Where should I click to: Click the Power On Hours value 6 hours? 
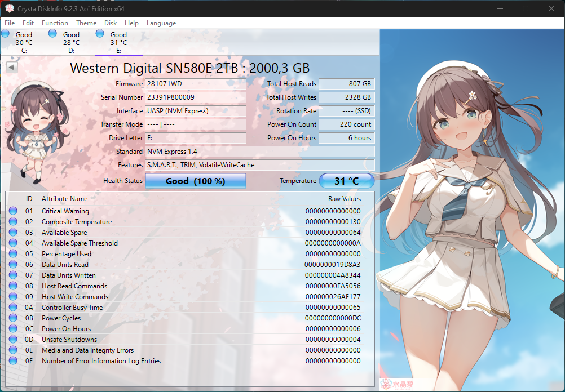tap(347, 138)
